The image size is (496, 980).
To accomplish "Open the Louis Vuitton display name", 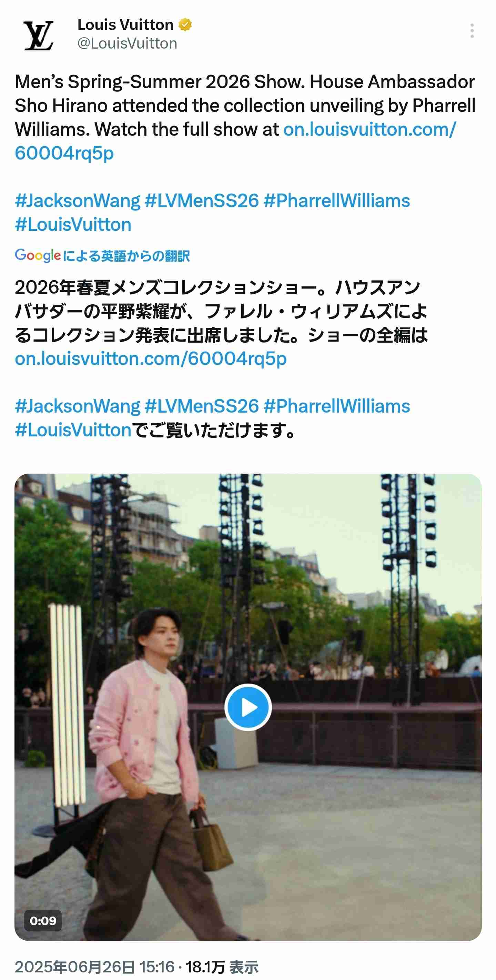I will coord(125,25).
